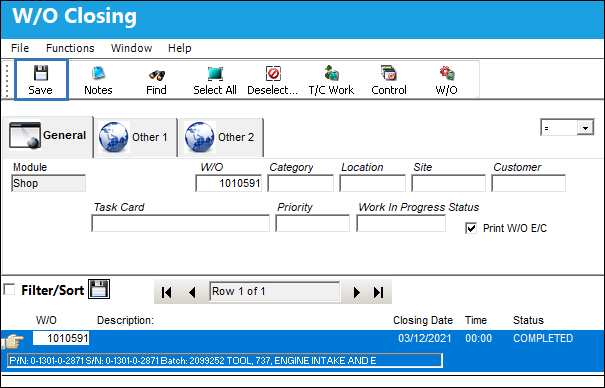
Task: Click the Customer input field
Action: [x=528, y=183]
